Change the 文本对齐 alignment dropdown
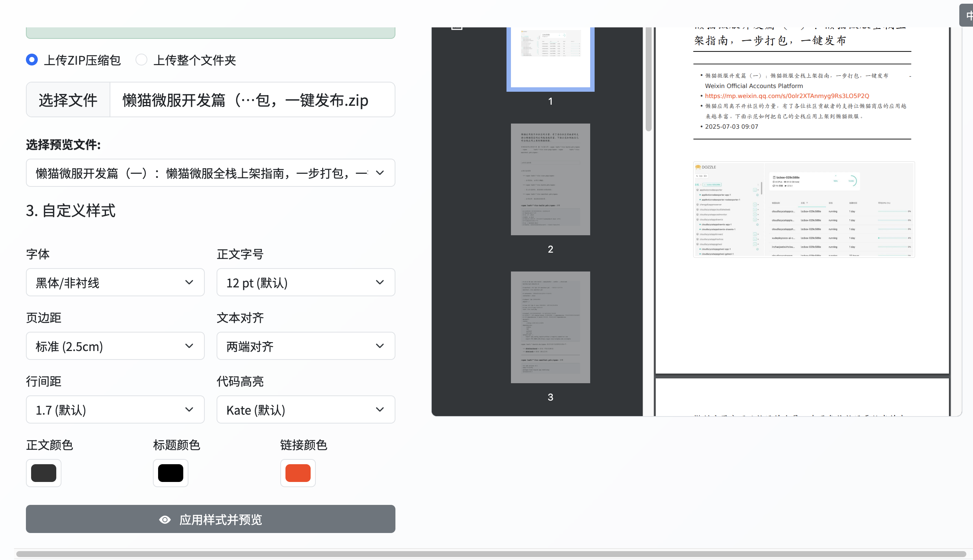The image size is (973, 560). coord(306,346)
